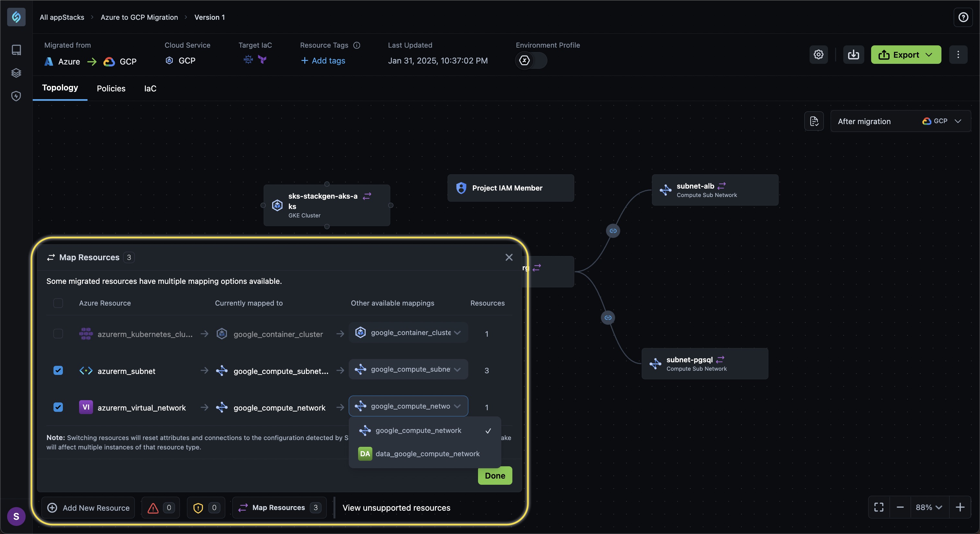Image resolution: width=980 pixels, height=534 pixels.
Task: Click swap icon on subnet-alb node
Action: pyautogui.click(x=721, y=186)
